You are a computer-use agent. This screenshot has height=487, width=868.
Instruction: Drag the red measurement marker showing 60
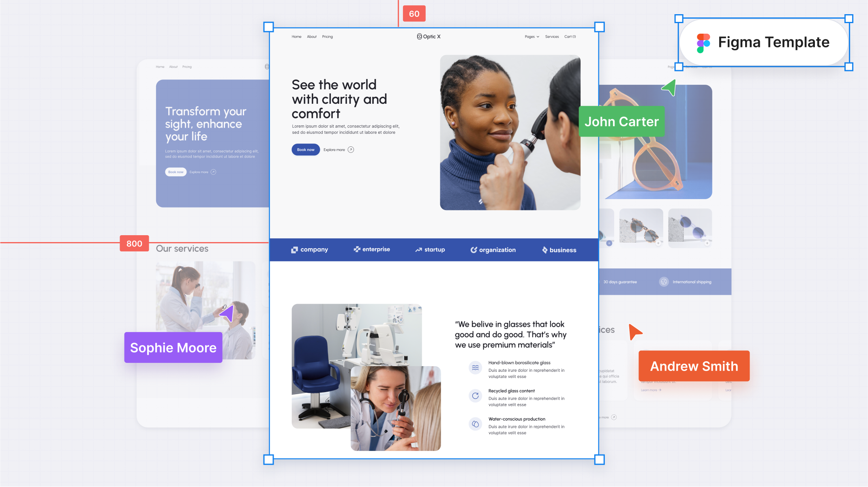coord(414,13)
